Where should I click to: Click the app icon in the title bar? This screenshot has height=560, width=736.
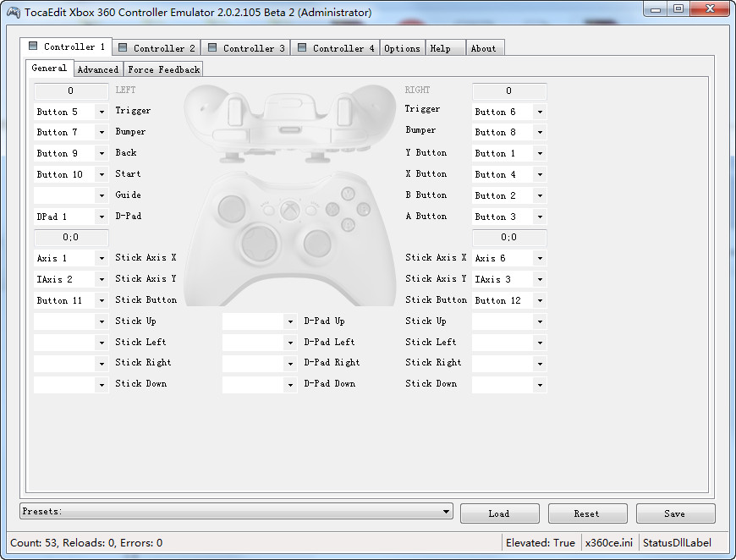(14, 12)
